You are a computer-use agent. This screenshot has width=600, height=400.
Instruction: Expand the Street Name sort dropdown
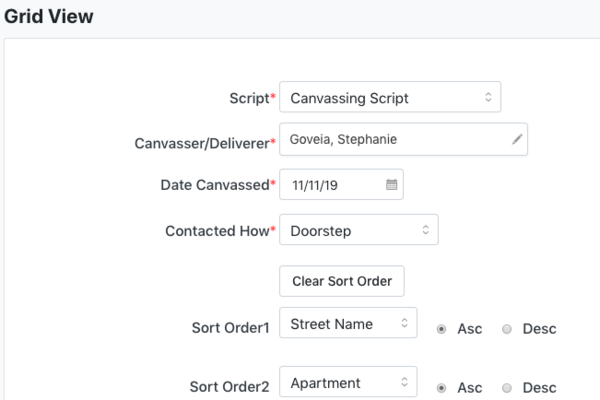[x=348, y=323]
